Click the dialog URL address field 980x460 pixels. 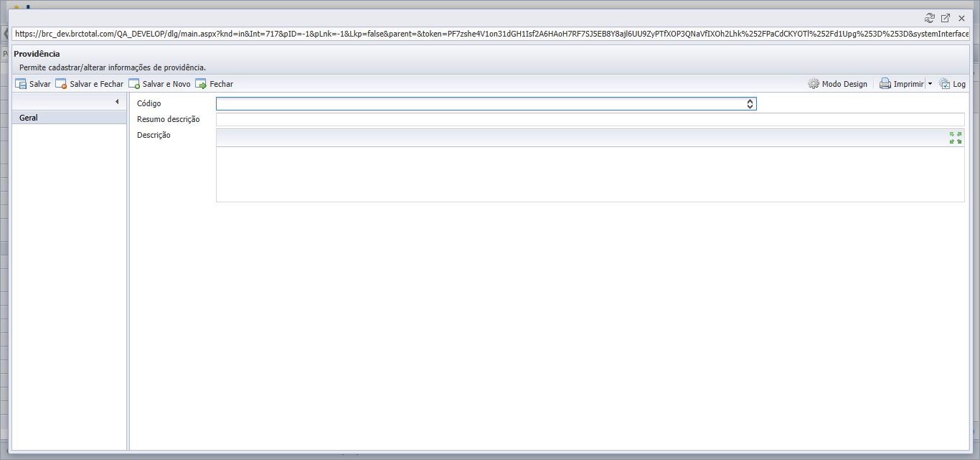point(491,34)
